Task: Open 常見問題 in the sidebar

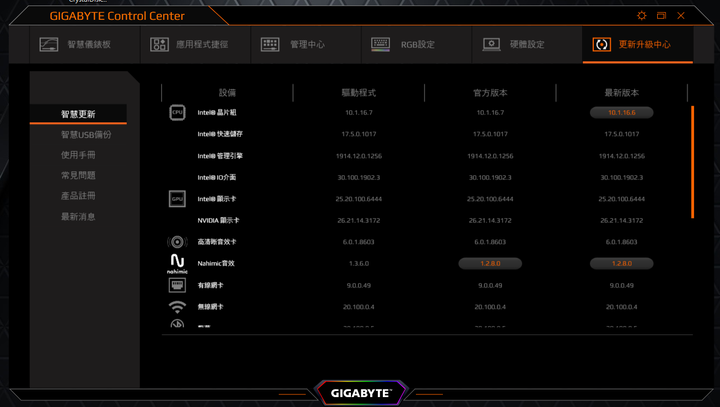Action: point(78,175)
